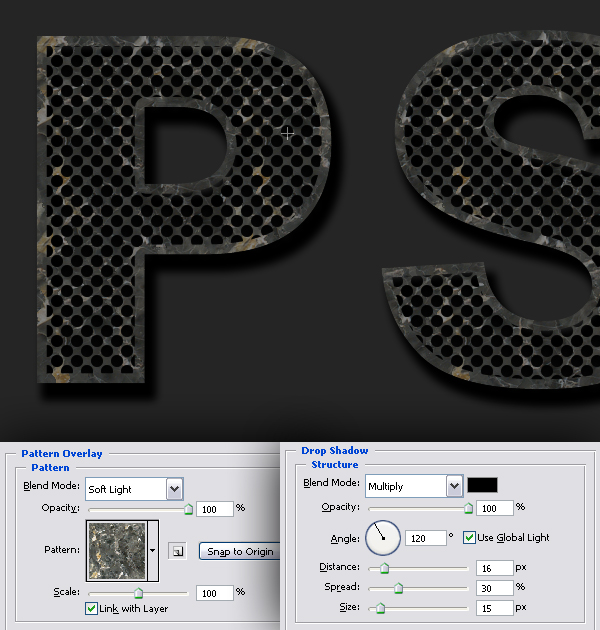The height and width of the screenshot is (630, 600).
Task: Create new preset from current pattern icon
Action: coord(177,551)
